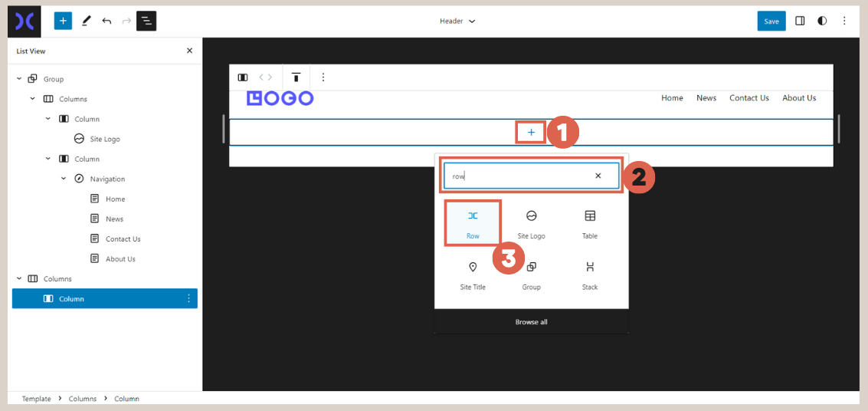
Task: Collapse the Group tree item
Action: point(18,79)
